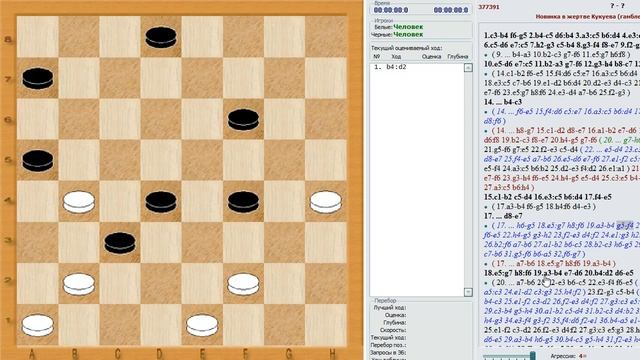Pick the white checker on b4
The image size is (640, 360).
[79, 202]
